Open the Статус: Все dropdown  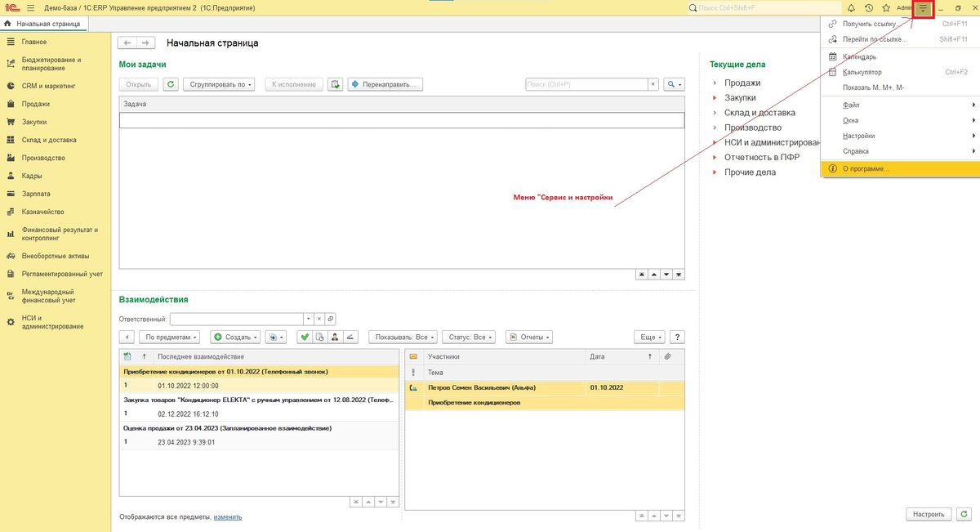point(470,337)
